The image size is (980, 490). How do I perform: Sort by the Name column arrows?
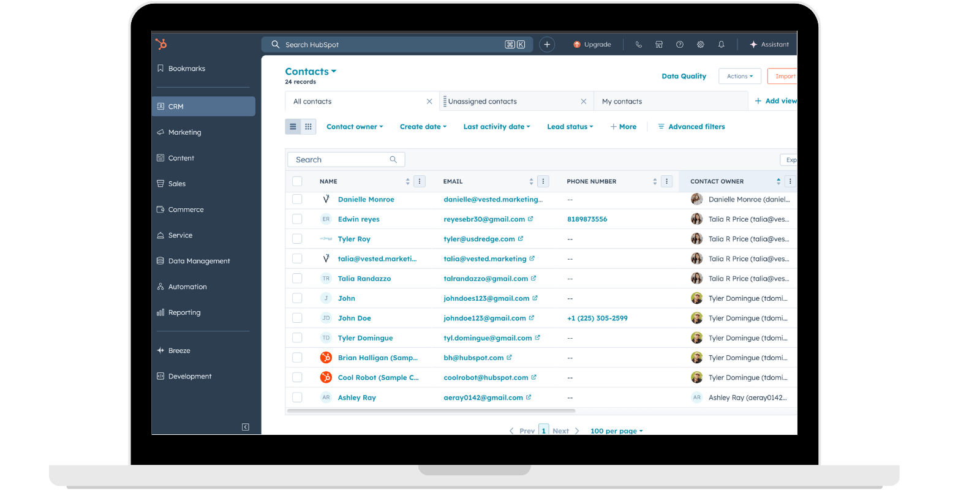(x=408, y=181)
